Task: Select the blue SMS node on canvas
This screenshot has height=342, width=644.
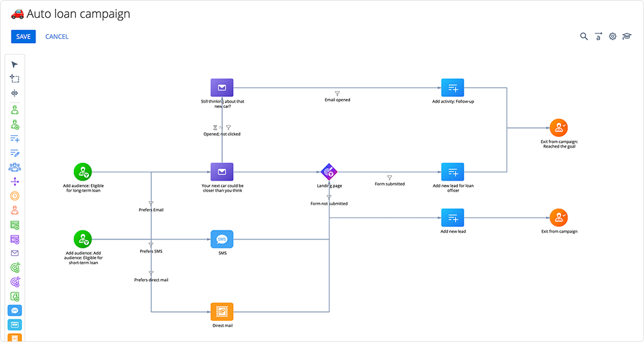Action: pos(222,239)
